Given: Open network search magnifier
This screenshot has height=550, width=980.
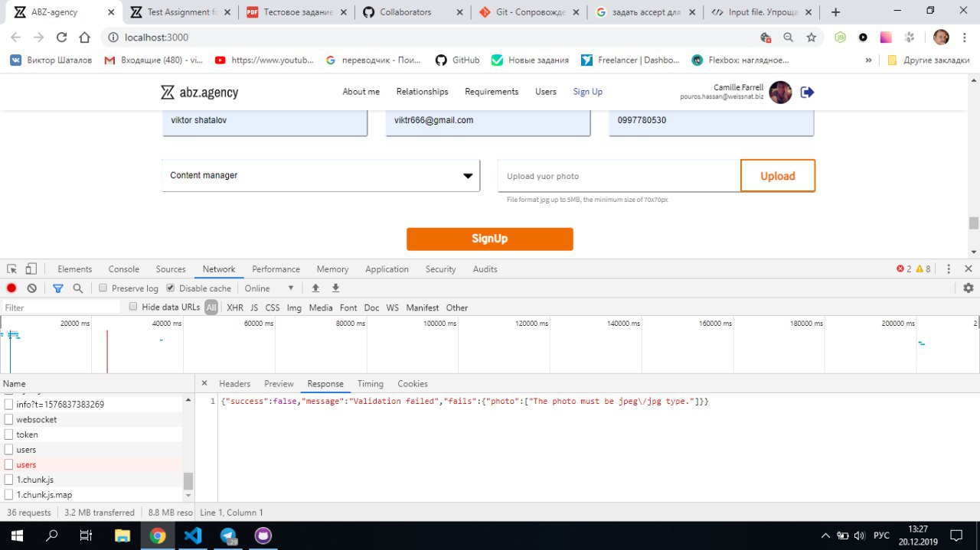Looking at the screenshot, I should (x=77, y=288).
